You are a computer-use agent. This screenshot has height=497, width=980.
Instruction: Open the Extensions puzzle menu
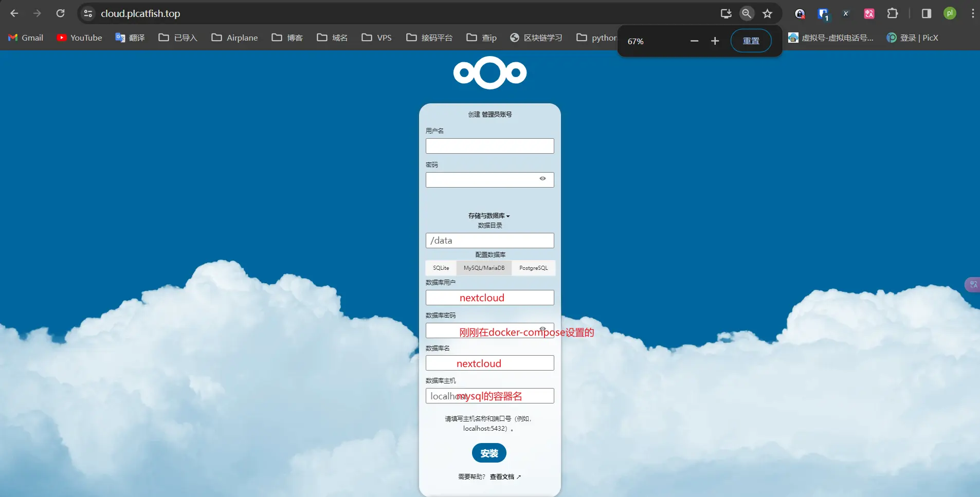point(893,13)
